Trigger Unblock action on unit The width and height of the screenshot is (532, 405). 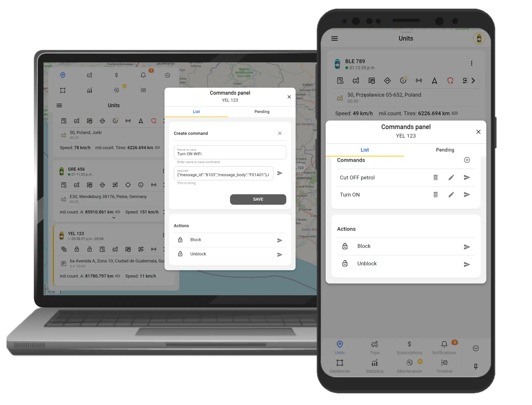[x=467, y=264]
